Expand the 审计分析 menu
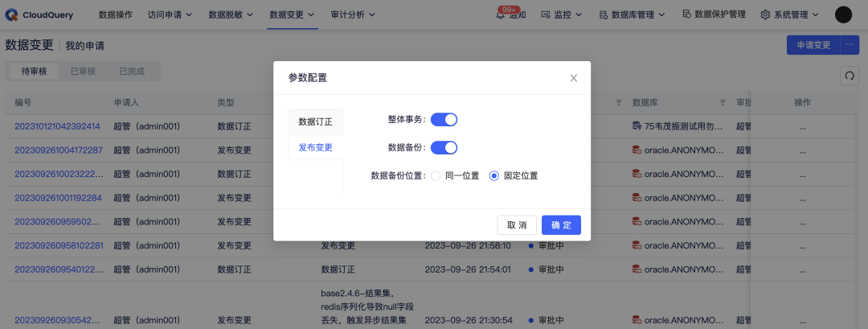The image size is (868, 329). tap(353, 15)
